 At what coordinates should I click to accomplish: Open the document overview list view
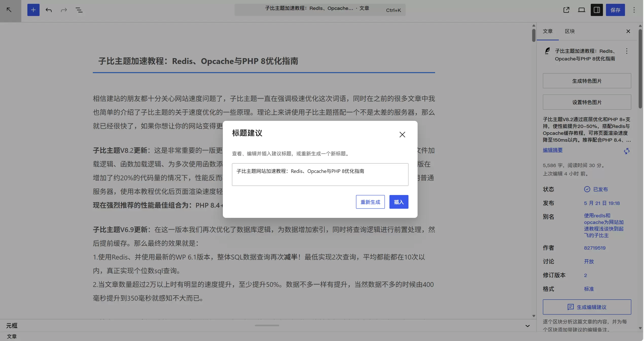[x=79, y=10]
